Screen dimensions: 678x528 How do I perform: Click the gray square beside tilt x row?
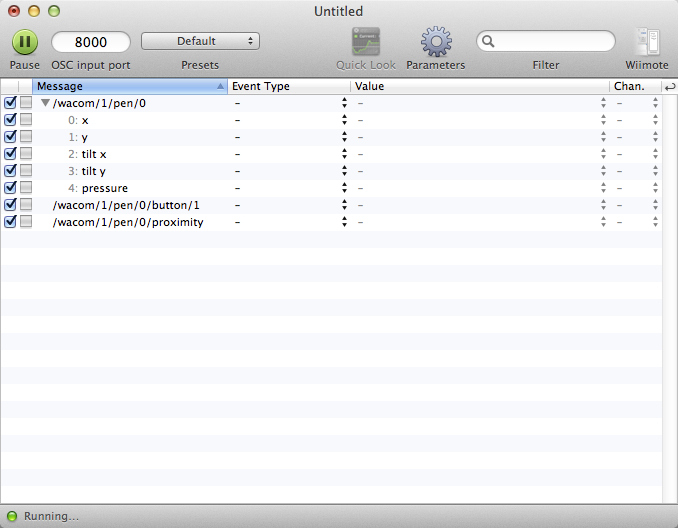point(26,154)
